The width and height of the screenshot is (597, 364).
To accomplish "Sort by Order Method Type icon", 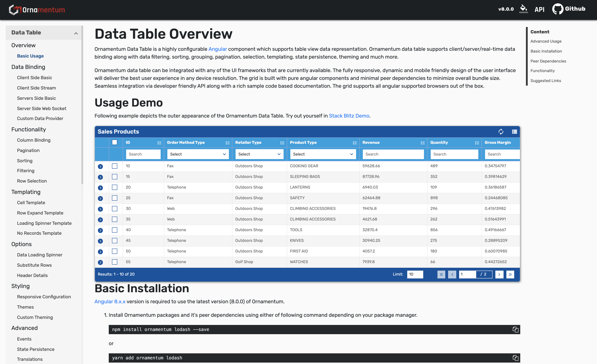I will (x=227, y=143).
